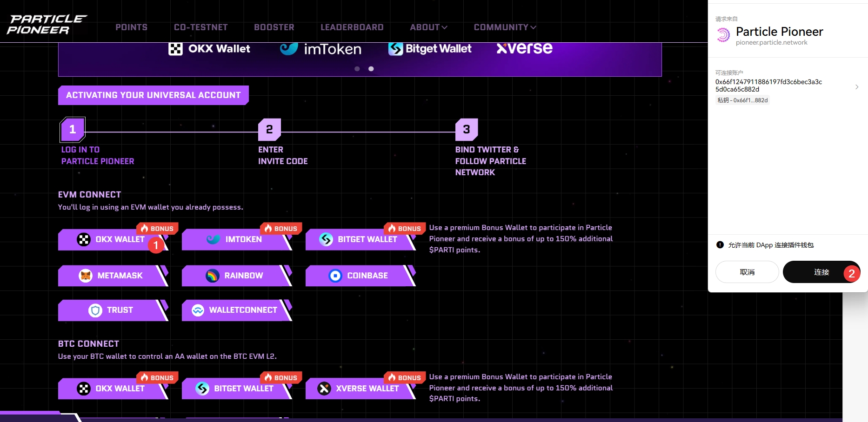Screen dimensions: 868x422
Task: Go to the BOOSTER page
Action: pos(274,27)
